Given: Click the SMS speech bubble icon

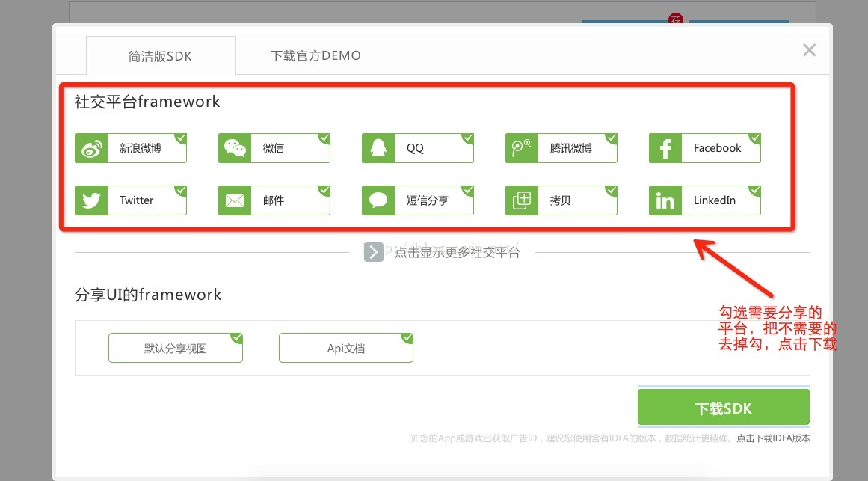Looking at the screenshot, I should coord(378,200).
